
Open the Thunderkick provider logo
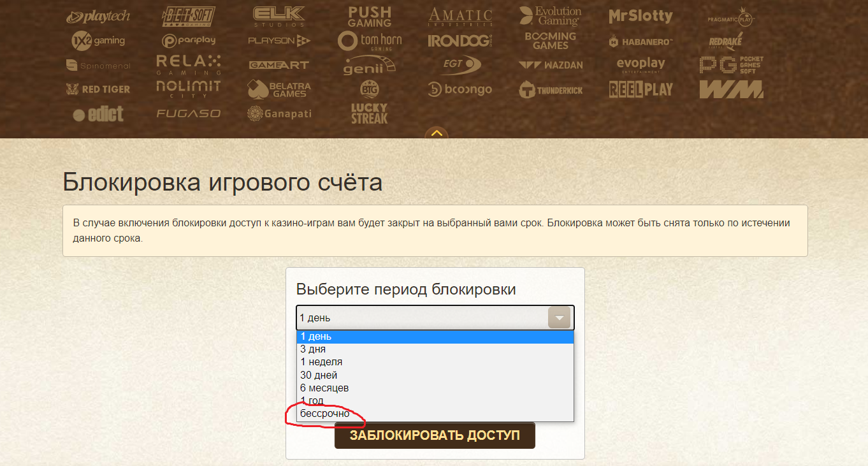(551, 90)
